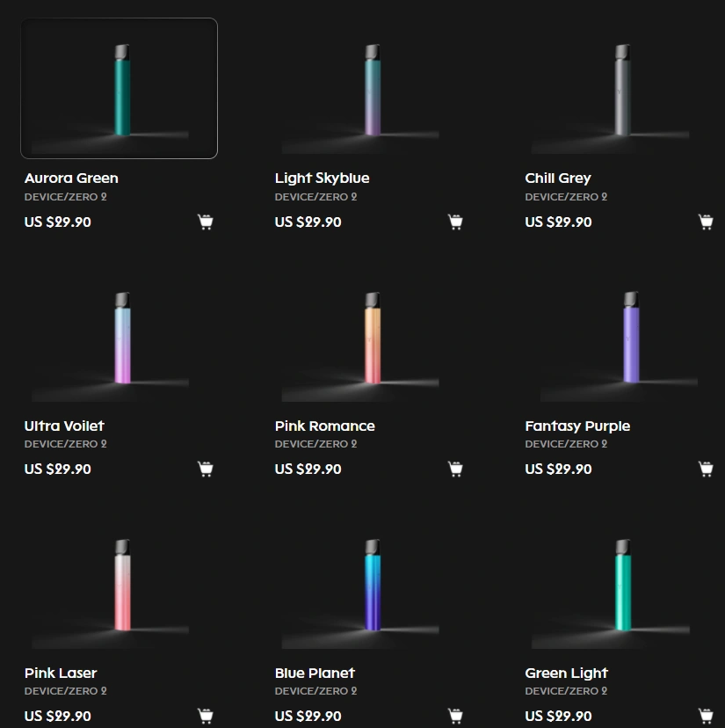This screenshot has height=728, width=725.
Task: Select the Pink Laser device image
Action: click(120, 583)
